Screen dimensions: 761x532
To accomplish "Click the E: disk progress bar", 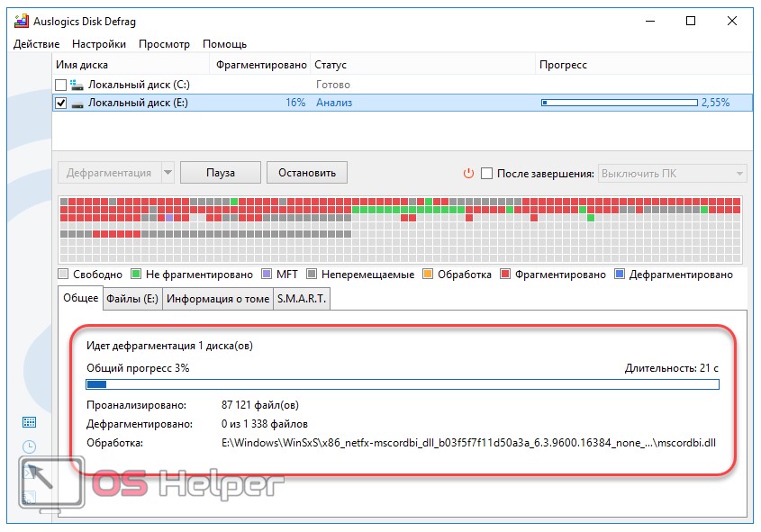I will pos(620,103).
